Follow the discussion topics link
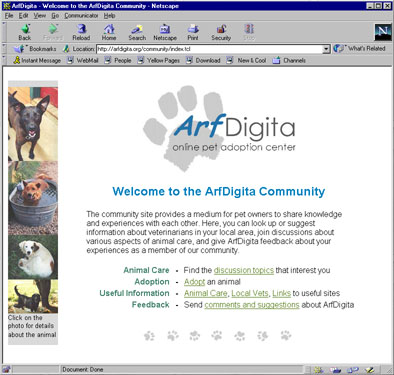394x375 pixels. tap(244, 270)
